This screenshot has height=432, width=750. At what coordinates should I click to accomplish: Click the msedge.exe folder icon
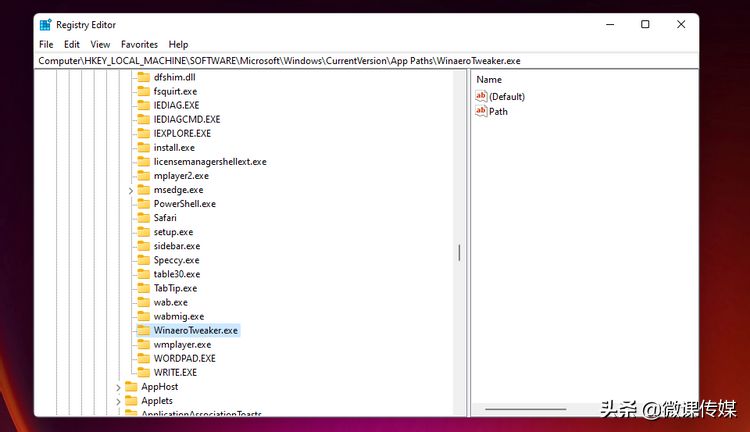coord(143,189)
